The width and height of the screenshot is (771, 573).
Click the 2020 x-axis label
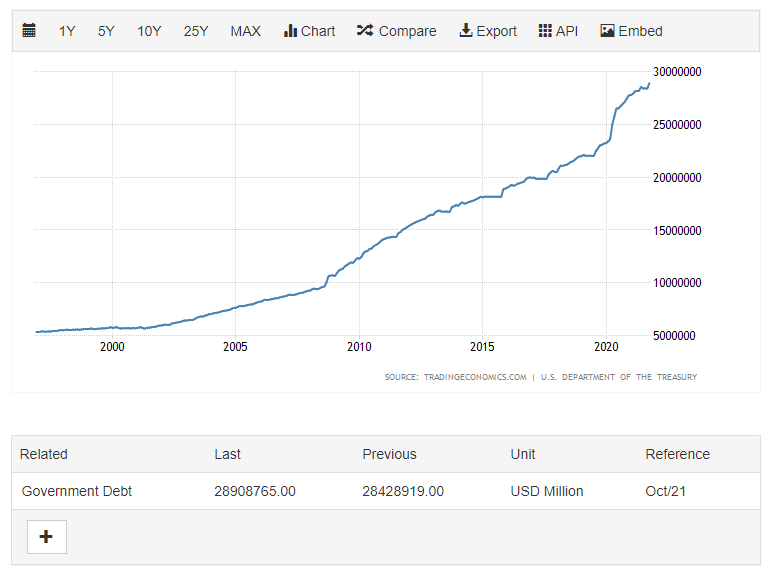coord(606,347)
